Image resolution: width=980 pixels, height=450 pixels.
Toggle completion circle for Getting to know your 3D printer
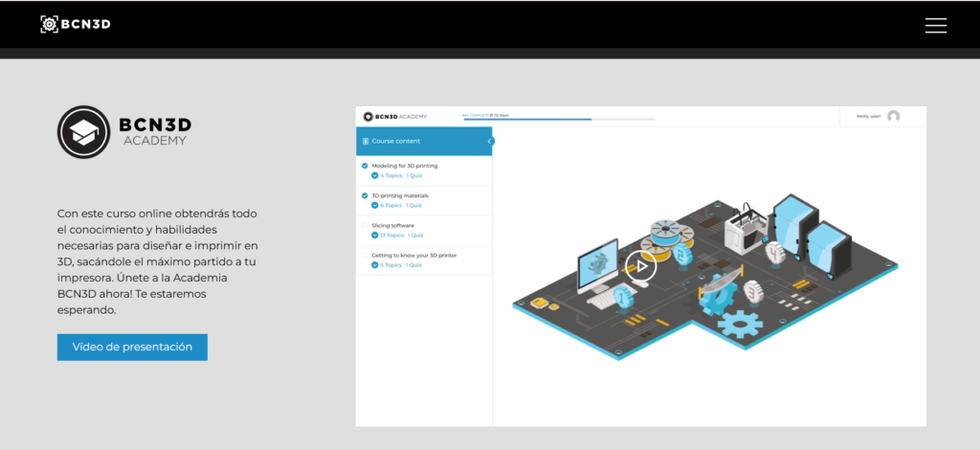pos(365,255)
